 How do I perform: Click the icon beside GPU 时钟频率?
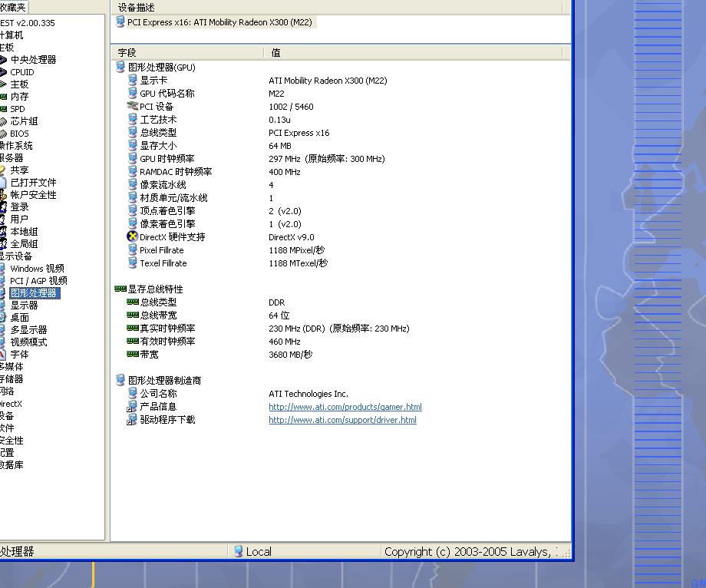132,158
